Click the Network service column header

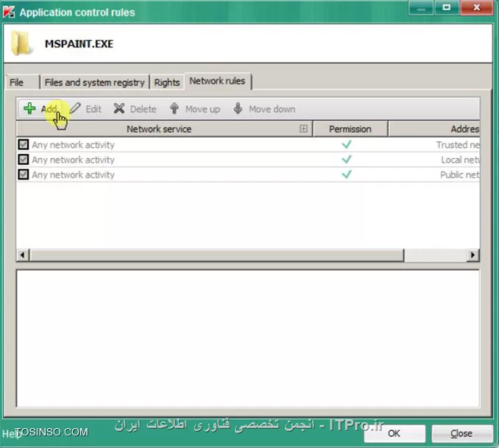click(x=165, y=129)
